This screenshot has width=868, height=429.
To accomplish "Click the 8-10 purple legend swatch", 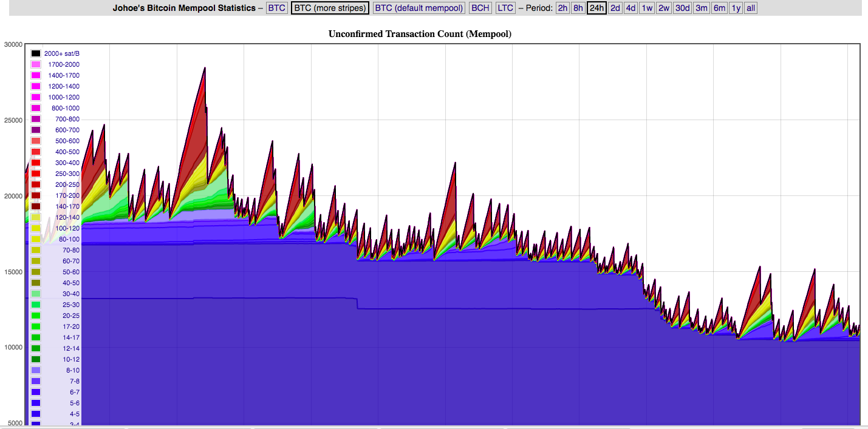I will (x=36, y=371).
